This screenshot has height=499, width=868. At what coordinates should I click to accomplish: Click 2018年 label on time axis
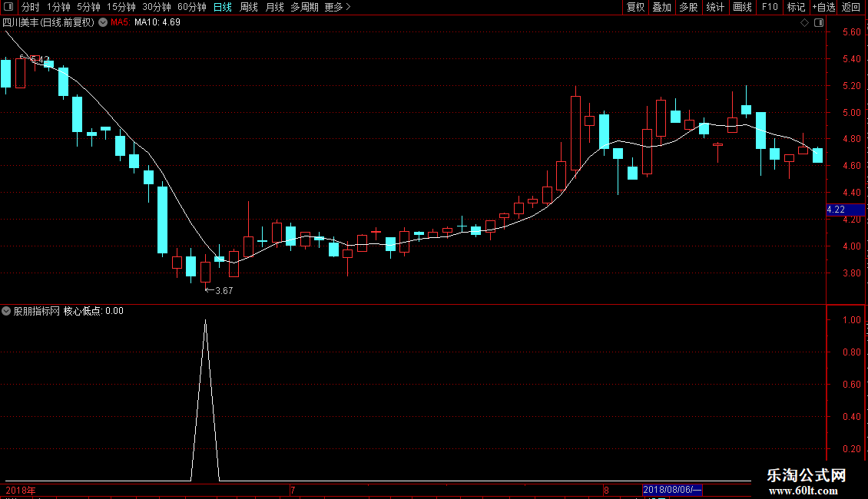coord(21,490)
